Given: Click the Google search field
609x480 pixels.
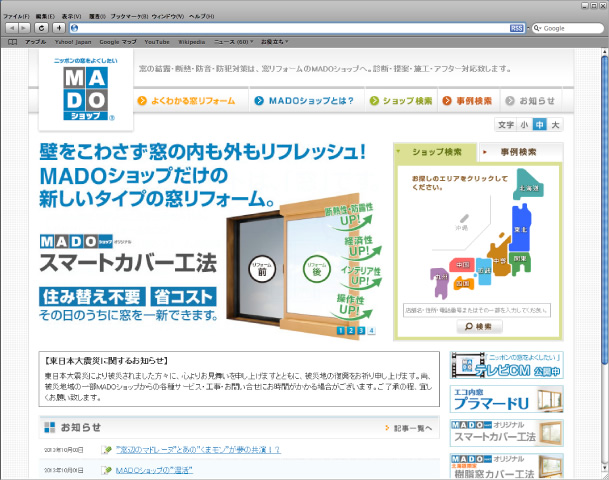Looking at the screenshot, I should 568,28.
